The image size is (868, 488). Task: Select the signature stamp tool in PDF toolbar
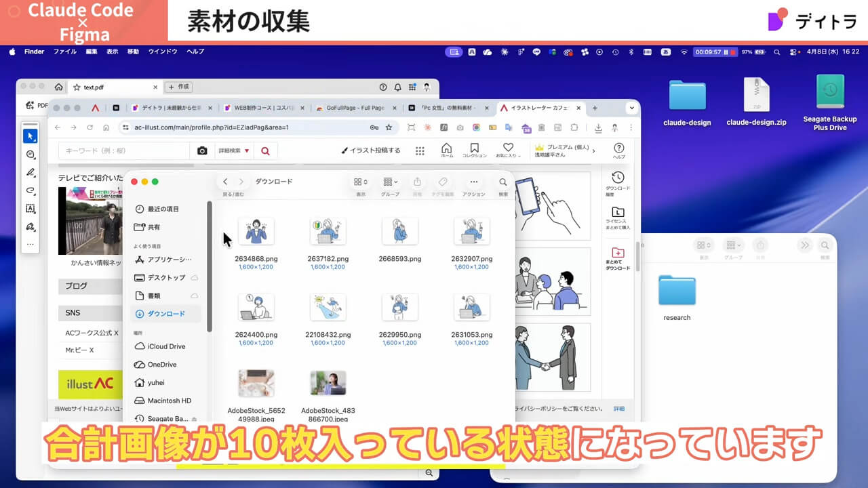click(x=30, y=227)
